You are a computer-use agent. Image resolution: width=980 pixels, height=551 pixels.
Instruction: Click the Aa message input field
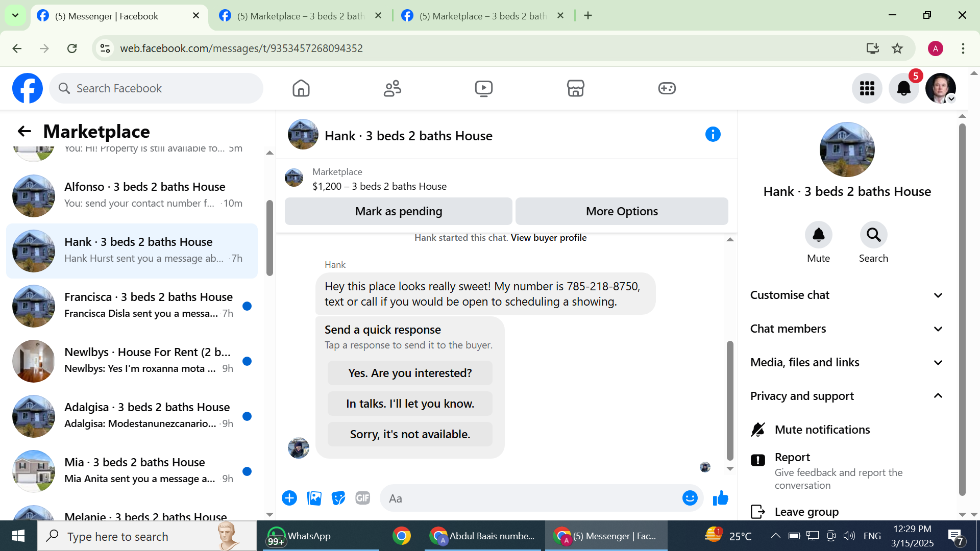pyautogui.click(x=531, y=498)
